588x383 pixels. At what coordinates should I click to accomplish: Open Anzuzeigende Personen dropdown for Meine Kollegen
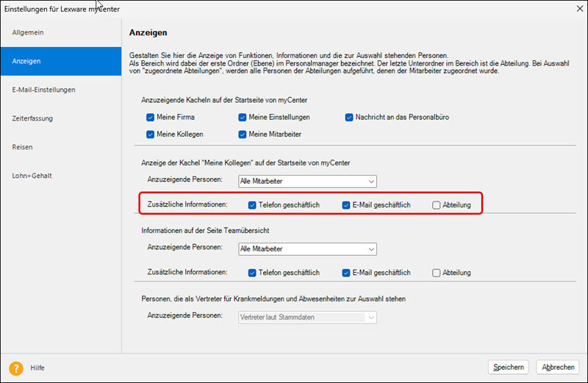pyautogui.click(x=307, y=182)
